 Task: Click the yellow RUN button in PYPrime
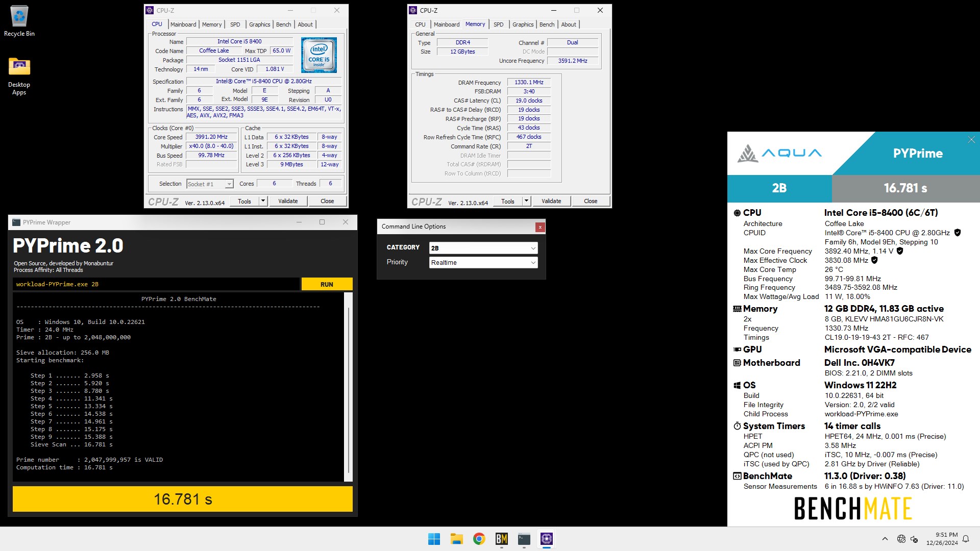point(327,284)
